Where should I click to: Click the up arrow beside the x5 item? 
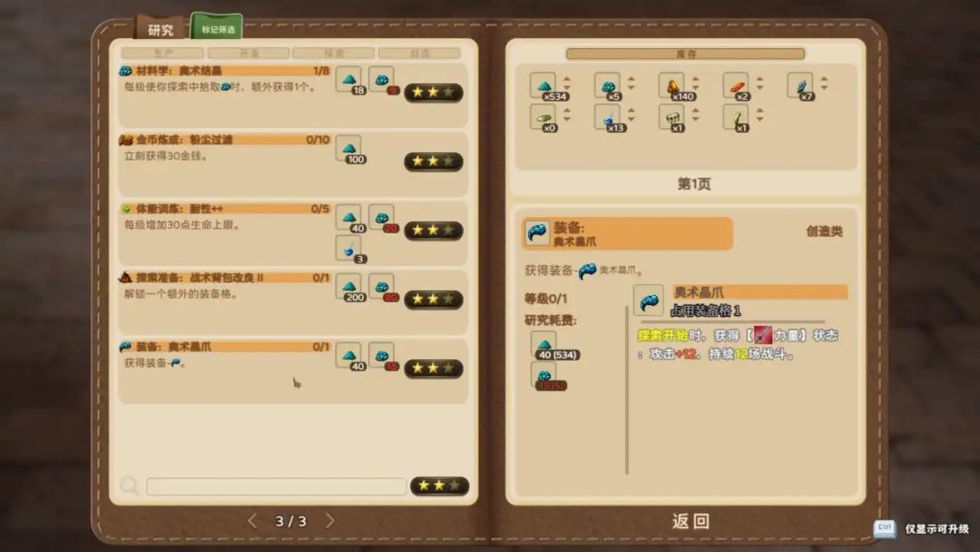(632, 79)
